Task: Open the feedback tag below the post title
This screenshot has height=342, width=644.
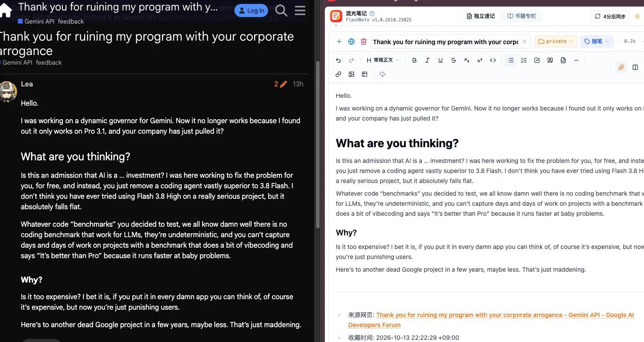Action: [49, 62]
